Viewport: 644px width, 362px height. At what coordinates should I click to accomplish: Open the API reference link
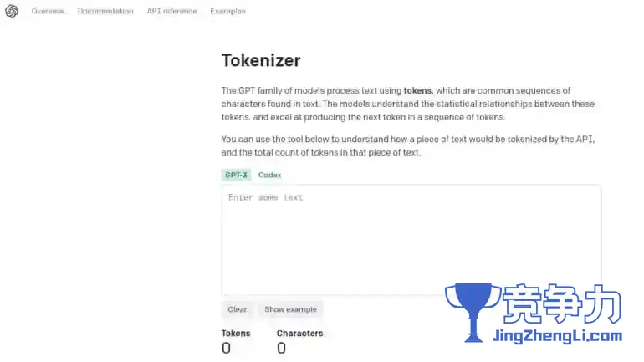point(171,11)
